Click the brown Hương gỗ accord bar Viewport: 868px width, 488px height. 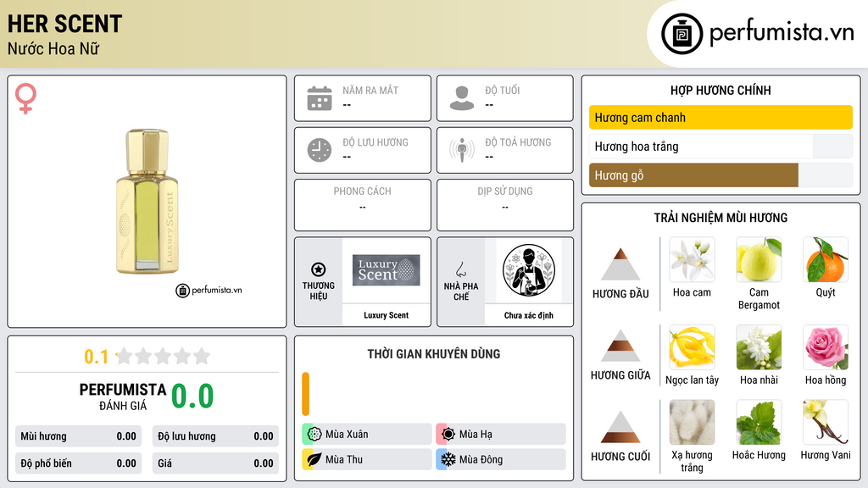[721, 175]
